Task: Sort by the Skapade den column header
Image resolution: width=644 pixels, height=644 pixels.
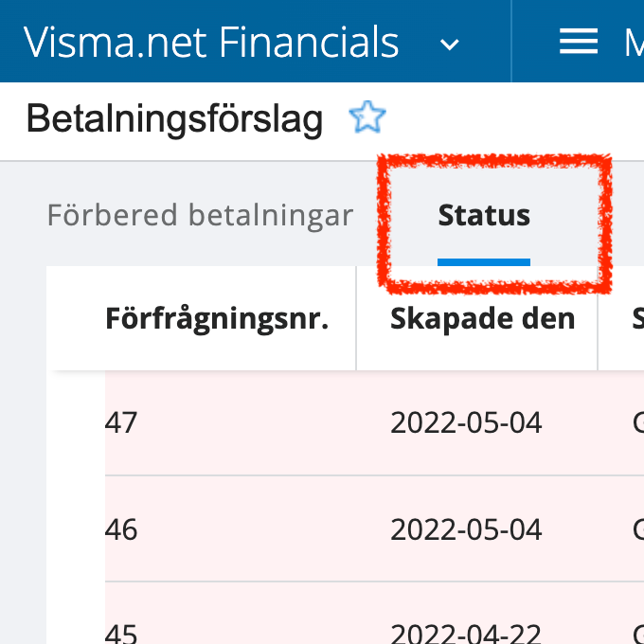Action: (x=482, y=318)
